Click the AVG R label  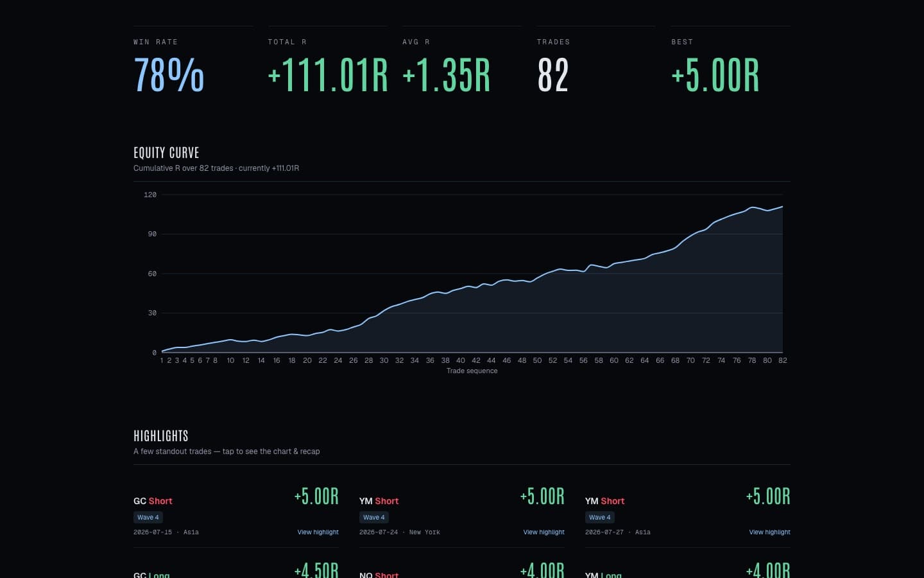click(x=416, y=42)
